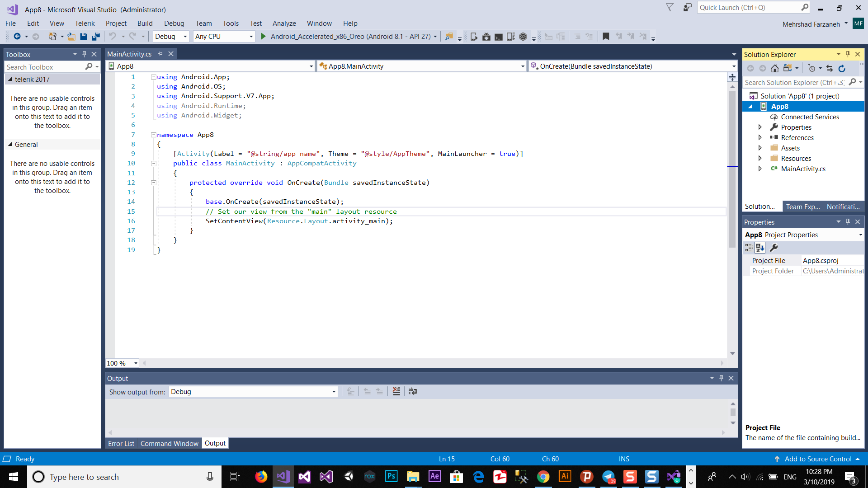Open Android Device Manager icon in toolbar
Image resolution: width=868 pixels, height=488 pixels.
473,37
